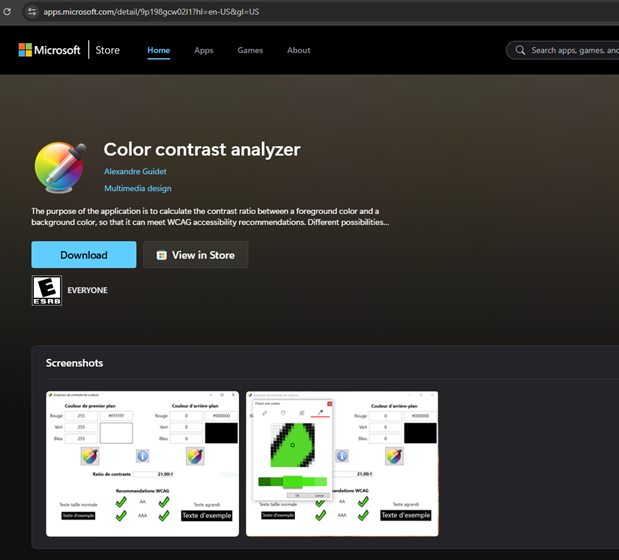This screenshot has width=619, height=560.
Task: Go to the Home tab
Action: coord(159,51)
